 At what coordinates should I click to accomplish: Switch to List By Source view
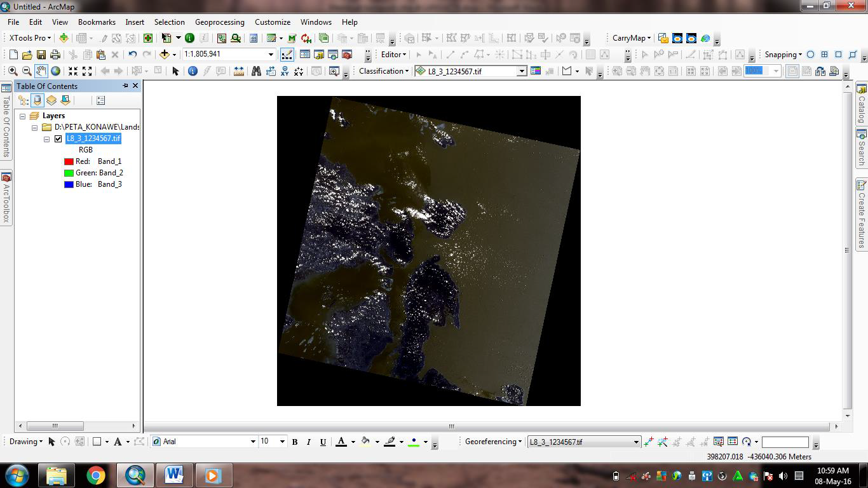37,100
